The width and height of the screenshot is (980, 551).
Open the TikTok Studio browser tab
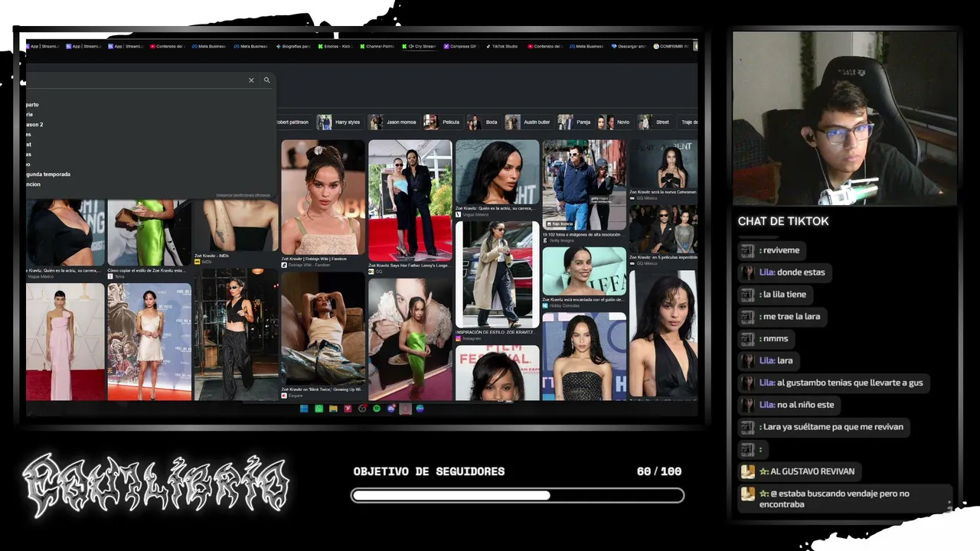pyautogui.click(x=501, y=46)
